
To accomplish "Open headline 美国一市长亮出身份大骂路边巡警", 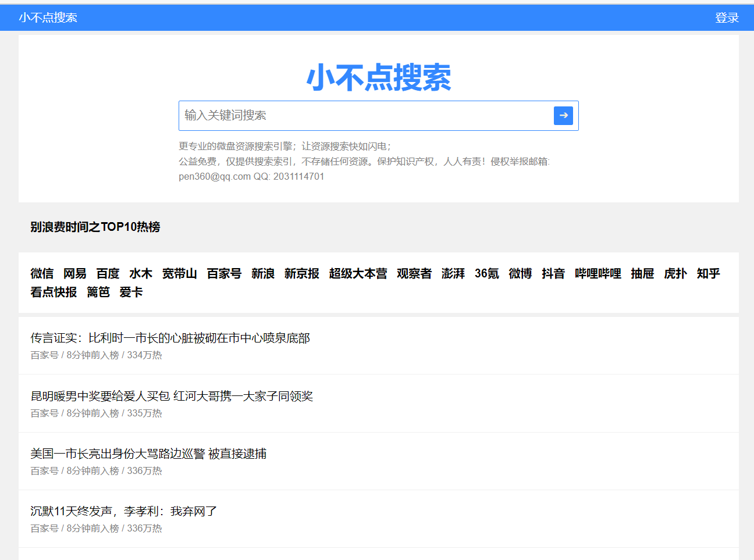I will pos(148,454).
